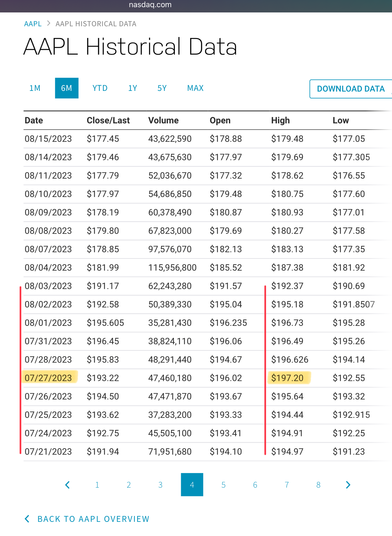Click the Volume column header
The image size is (392, 536).
click(164, 121)
